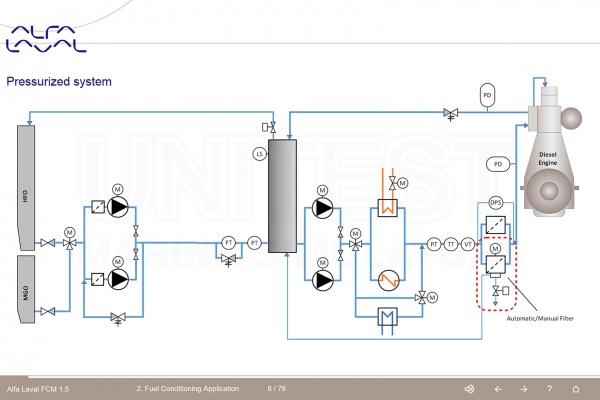Select the cooler symbol with blue lines

click(387, 317)
